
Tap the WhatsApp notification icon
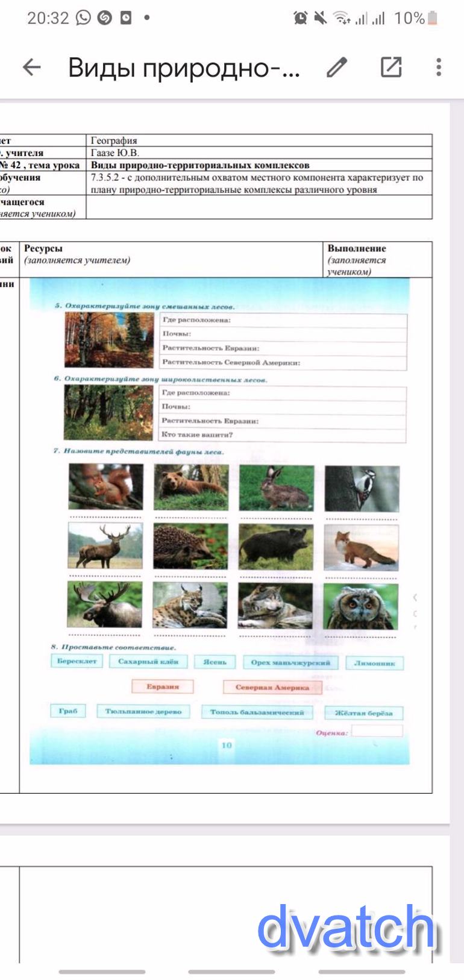(x=83, y=18)
